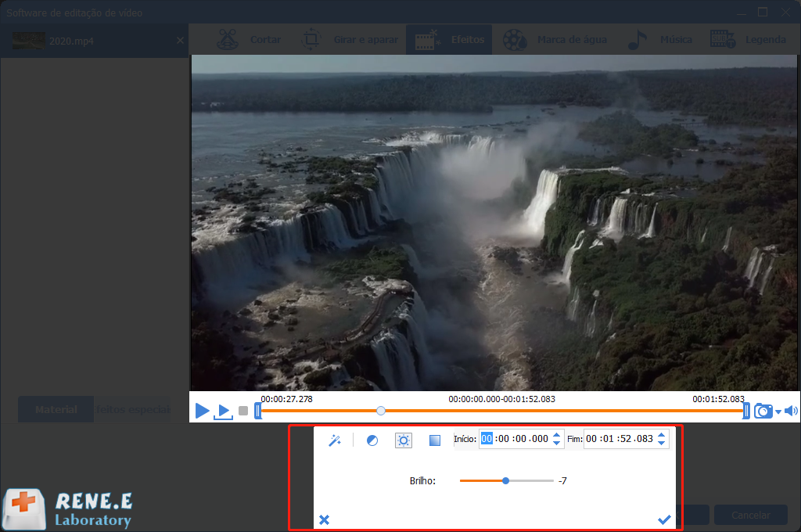The height and width of the screenshot is (532, 801).
Task: Confirm the effect with checkmark icon
Action: (664, 519)
